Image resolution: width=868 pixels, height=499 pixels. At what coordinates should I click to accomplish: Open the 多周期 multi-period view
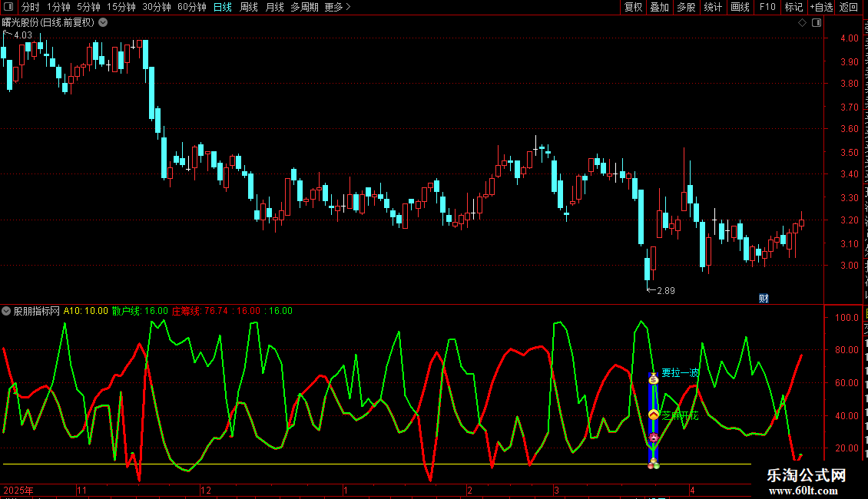click(x=304, y=7)
